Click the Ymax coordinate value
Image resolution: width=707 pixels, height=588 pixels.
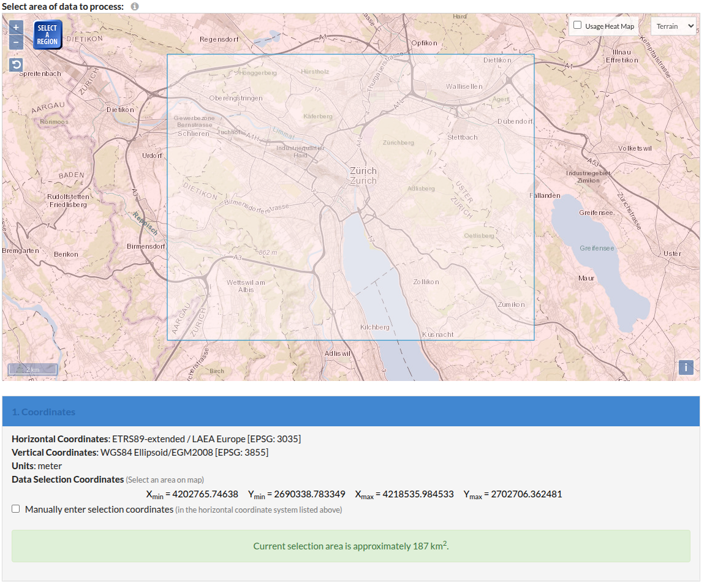pyautogui.click(x=526, y=494)
